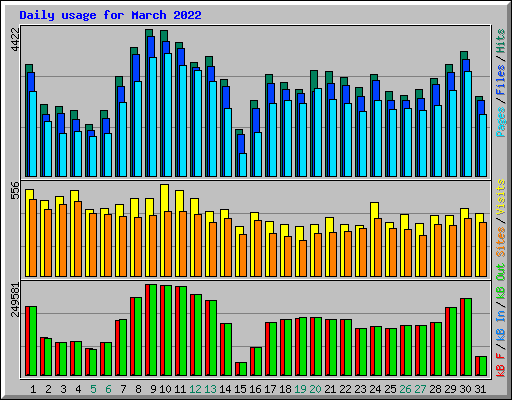Click day 20 weekend label on x-axis

(315, 389)
